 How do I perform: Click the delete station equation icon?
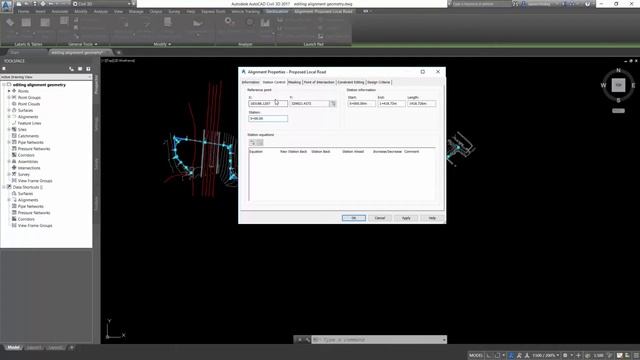260,142
